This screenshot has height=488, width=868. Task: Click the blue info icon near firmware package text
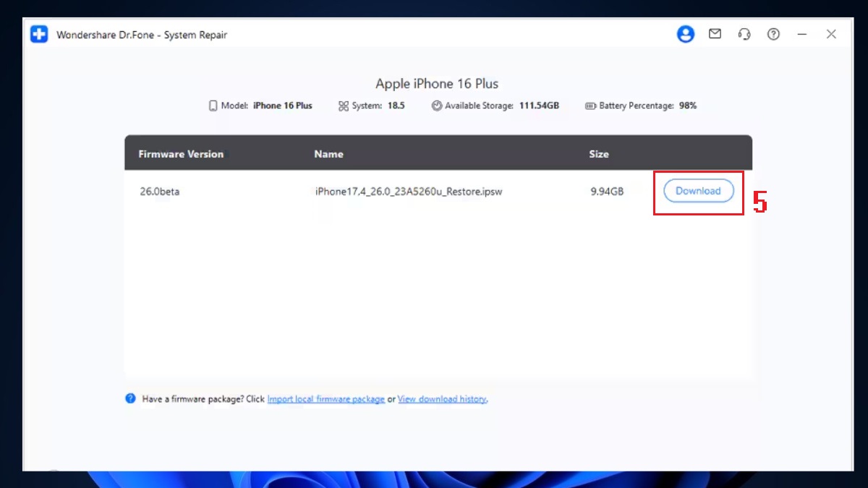(x=130, y=398)
